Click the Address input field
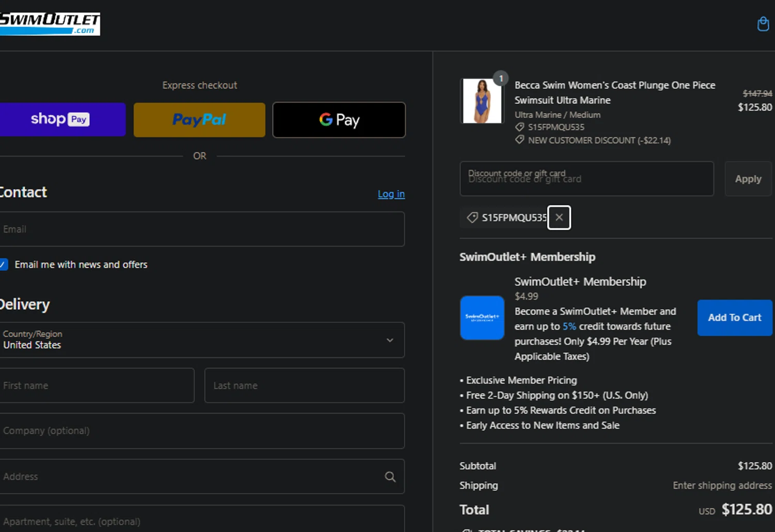 202,476
